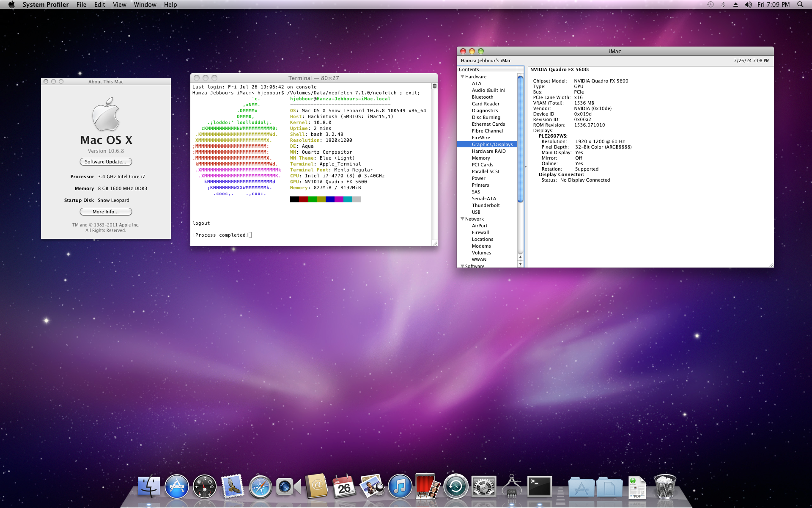Image resolution: width=812 pixels, height=508 pixels.
Task: Collapse the Hardware section triangle
Action: pos(462,77)
